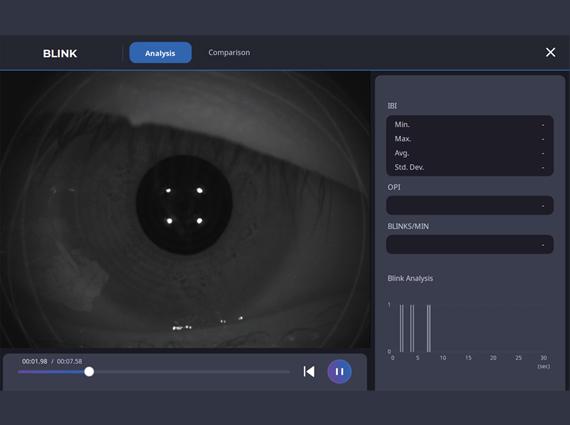Click the OPI section label
This screenshot has height=425, width=570.
tap(394, 187)
